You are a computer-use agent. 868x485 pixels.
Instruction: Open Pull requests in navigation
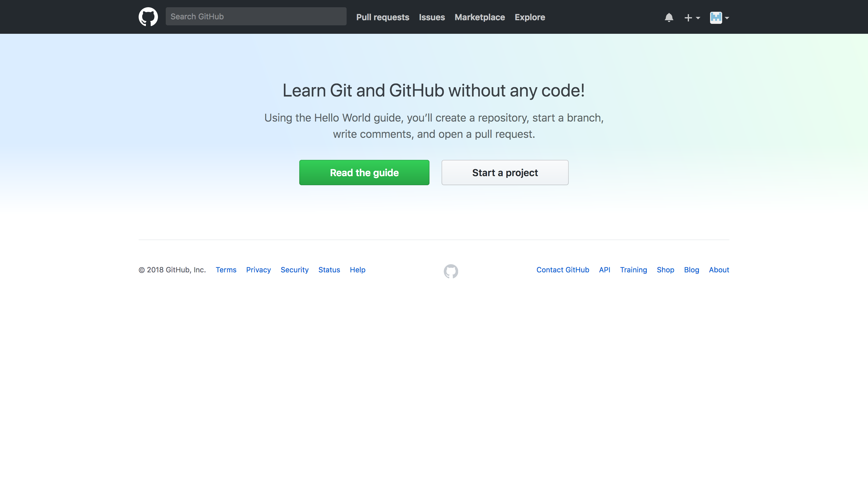click(382, 17)
